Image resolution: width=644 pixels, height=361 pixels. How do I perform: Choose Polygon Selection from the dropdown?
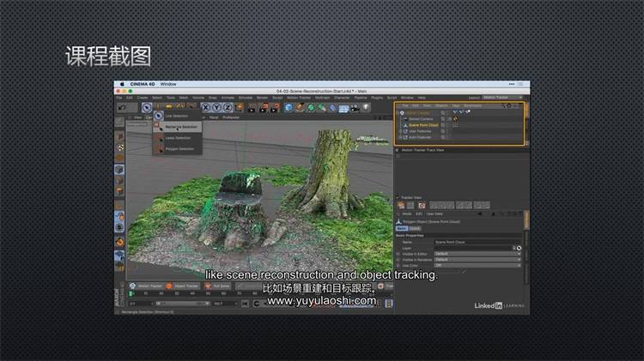click(178, 149)
